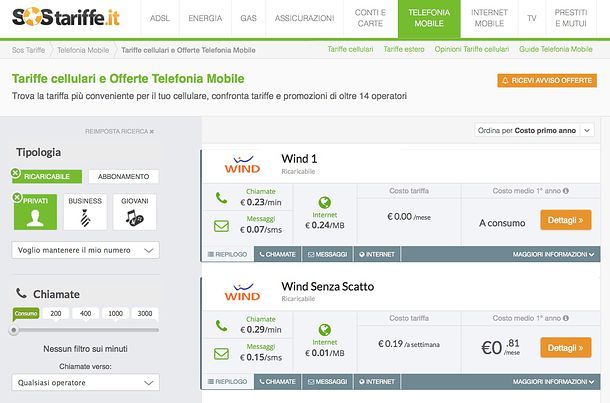Open the Telefonia Mobile menu item
The width and height of the screenshot is (610, 403).
429,18
